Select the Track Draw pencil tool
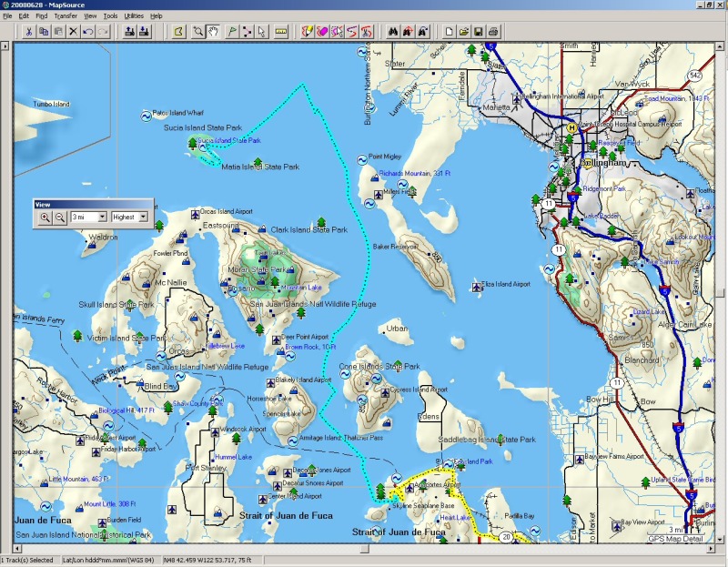Screen dimensions: 728x567 pyautogui.click(x=308, y=32)
